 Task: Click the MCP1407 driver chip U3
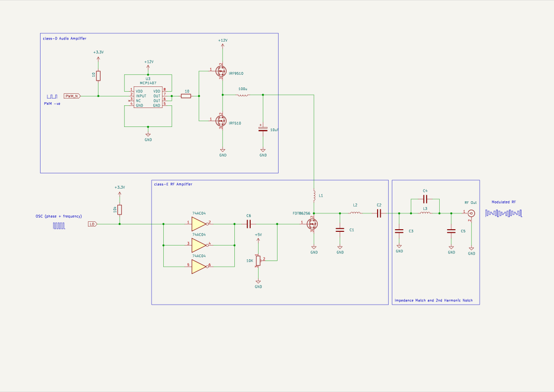point(148,97)
